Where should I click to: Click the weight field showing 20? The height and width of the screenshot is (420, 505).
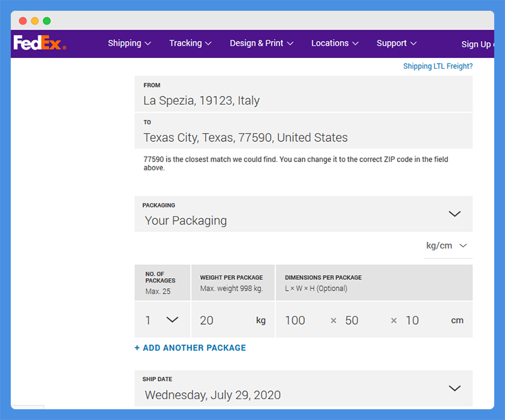click(233, 320)
